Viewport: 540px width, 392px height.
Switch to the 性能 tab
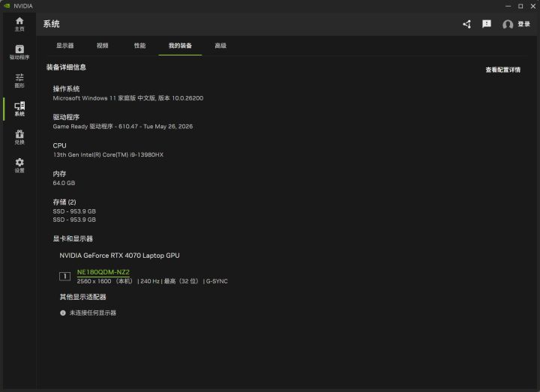pos(139,46)
